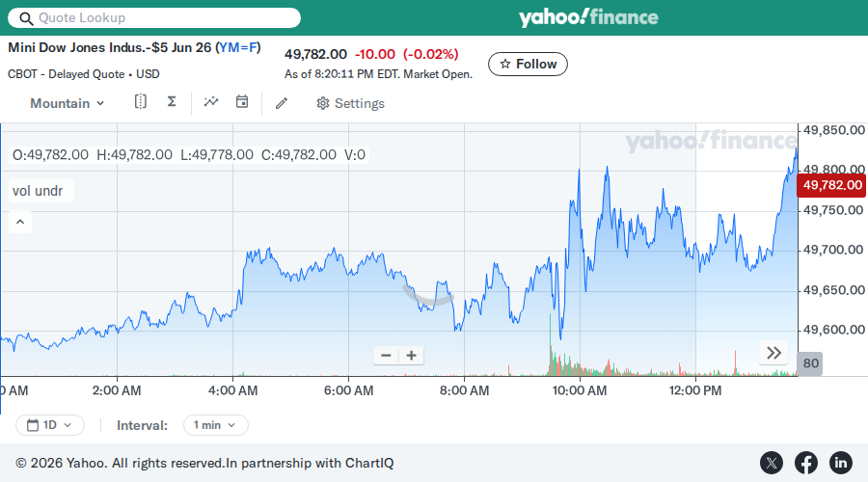The height and width of the screenshot is (482, 868).
Task: Open chart Settings gear
Action: click(x=350, y=103)
